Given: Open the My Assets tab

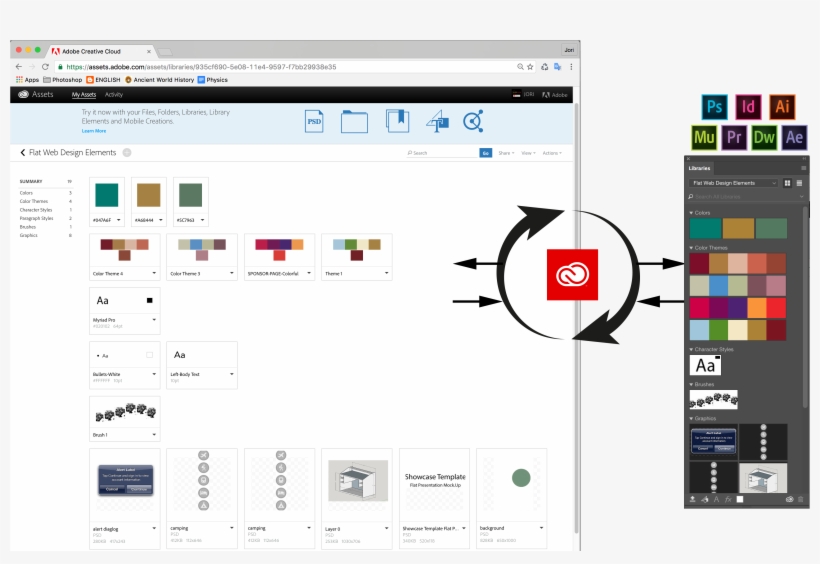Looking at the screenshot, I should point(84,94).
